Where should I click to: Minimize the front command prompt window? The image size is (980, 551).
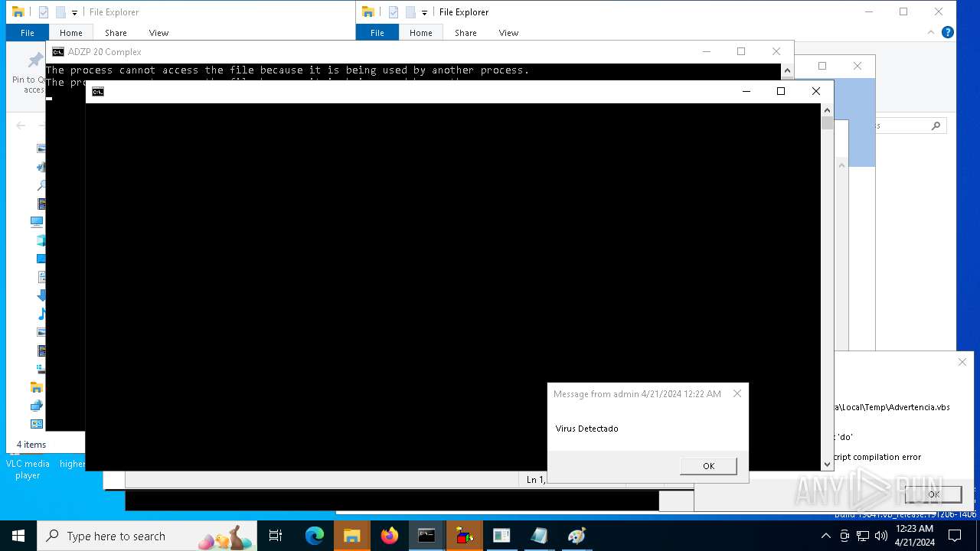point(746,91)
